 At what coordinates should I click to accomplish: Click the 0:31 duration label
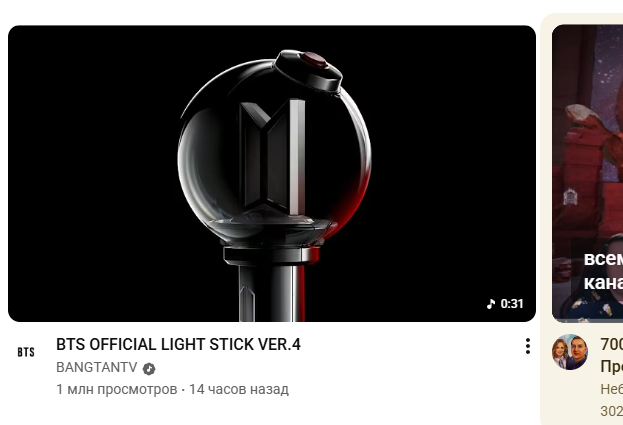pos(512,304)
